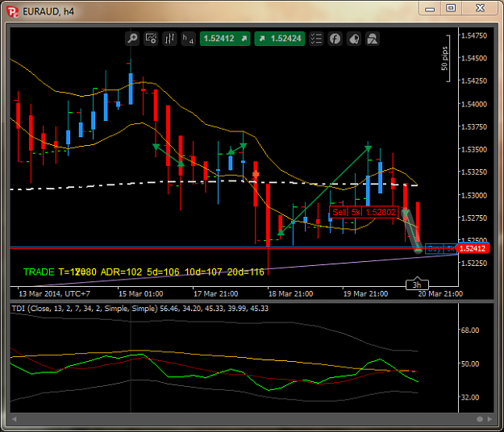The height and width of the screenshot is (432, 504).
Task: Click the 20 Mar 21:00 time label
Action: point(440,294)
